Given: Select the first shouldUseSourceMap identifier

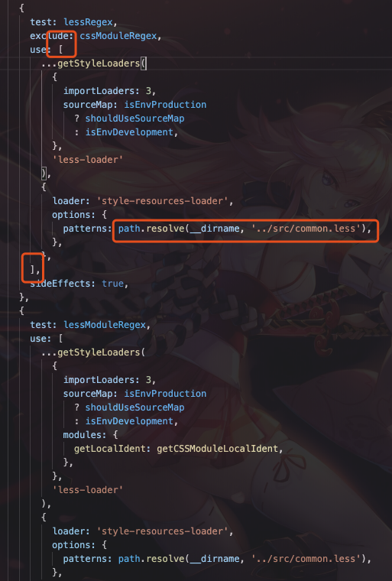Looking at the screenshot, I should click(x=134, y=118).
